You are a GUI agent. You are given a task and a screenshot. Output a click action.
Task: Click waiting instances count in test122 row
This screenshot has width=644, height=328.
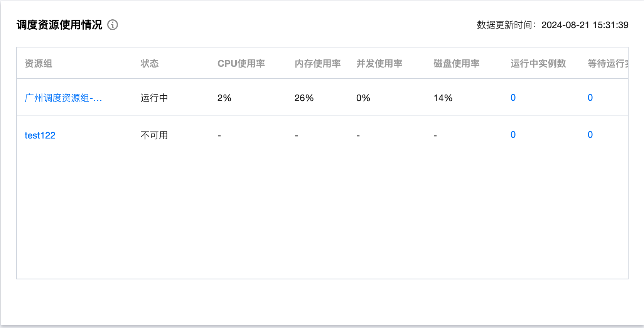click(x=590, y=135)
